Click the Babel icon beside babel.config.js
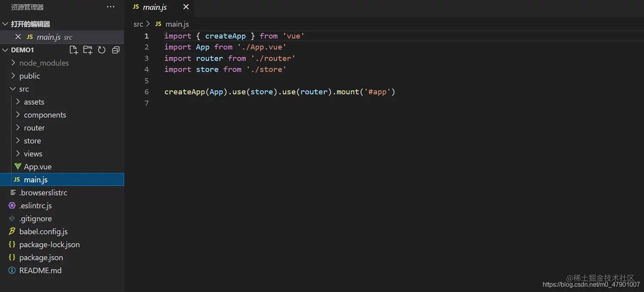The image size is (644, 292). (12, 231)
